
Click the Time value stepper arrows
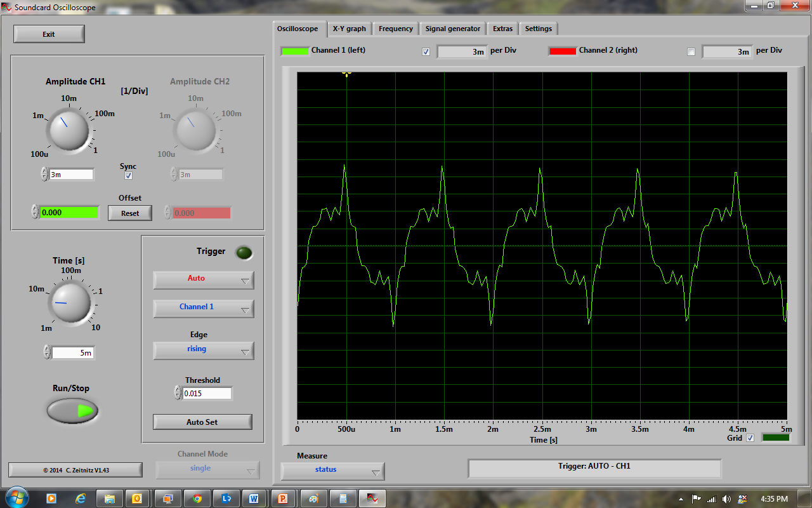pyautogui.click(x=47, y=352)
